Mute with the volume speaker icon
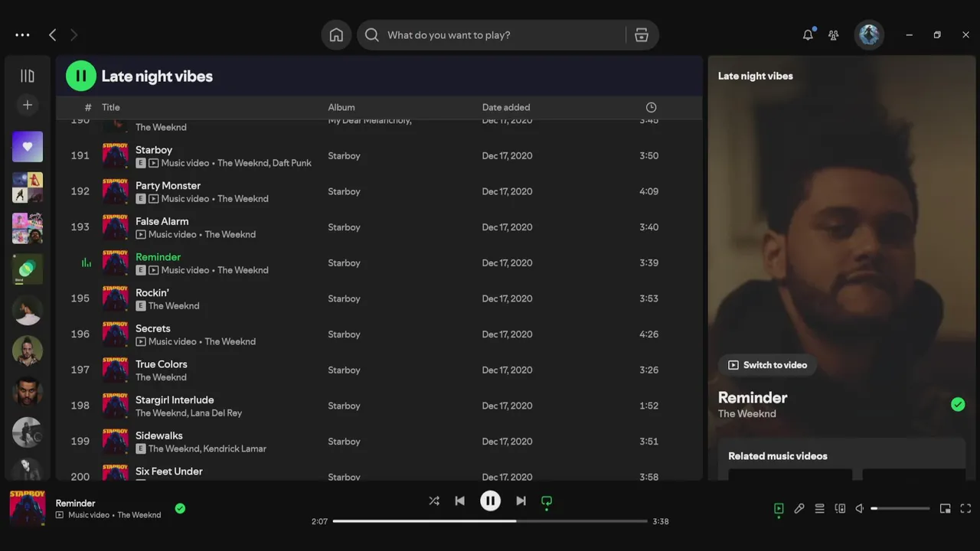The image size is (980, 551). [860, 508]
